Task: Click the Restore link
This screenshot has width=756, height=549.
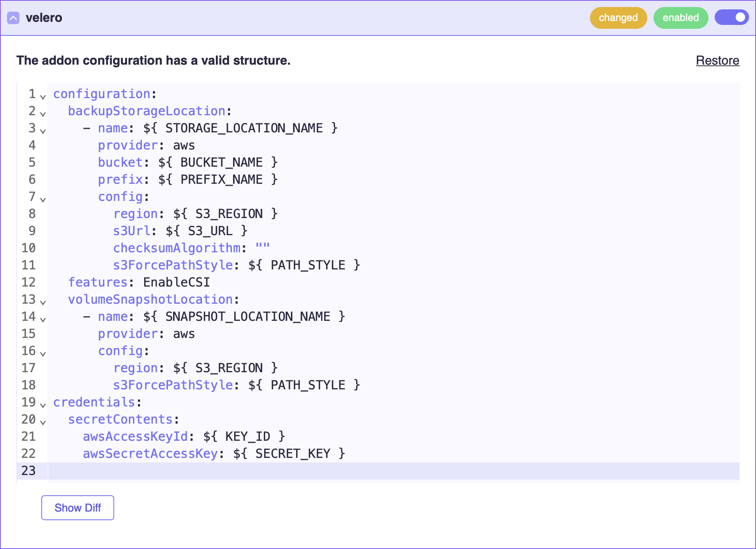Action: coord(717,60)
